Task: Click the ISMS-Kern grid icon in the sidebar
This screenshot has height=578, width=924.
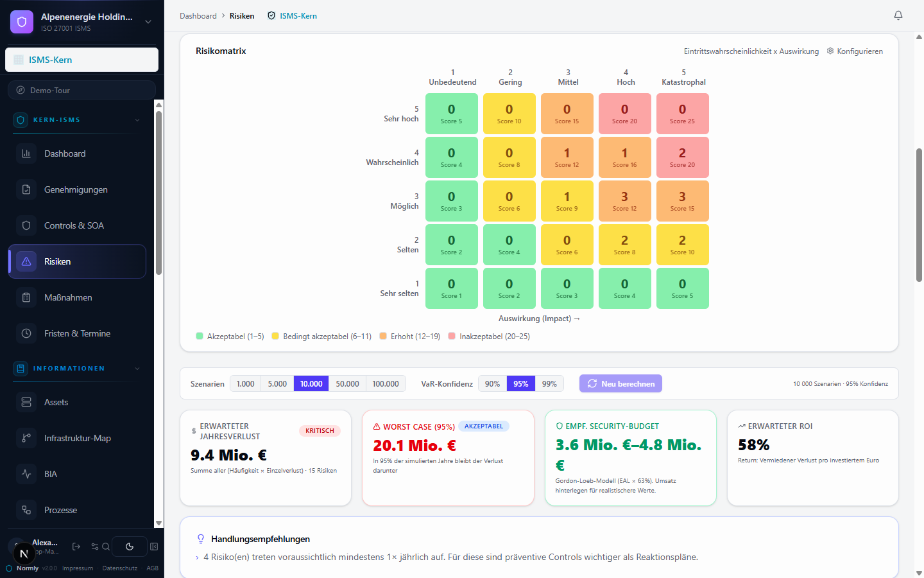Action: (x=19, y=60)
